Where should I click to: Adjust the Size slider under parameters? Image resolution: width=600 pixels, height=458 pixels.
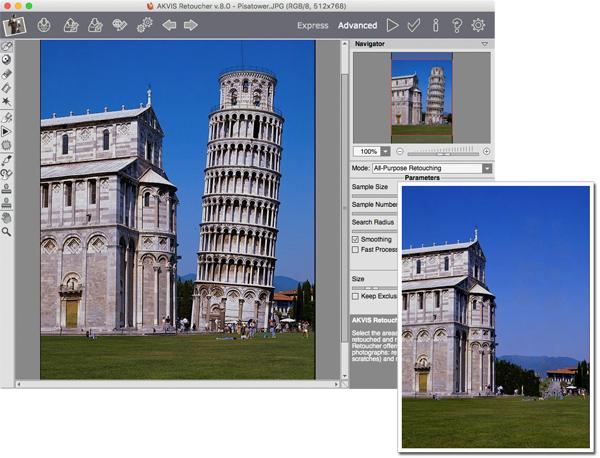coord(375,288)
